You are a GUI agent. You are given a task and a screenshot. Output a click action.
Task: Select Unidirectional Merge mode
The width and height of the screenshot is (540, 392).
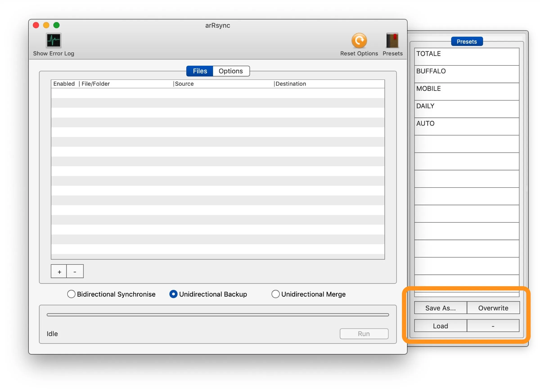coord(275,294)
